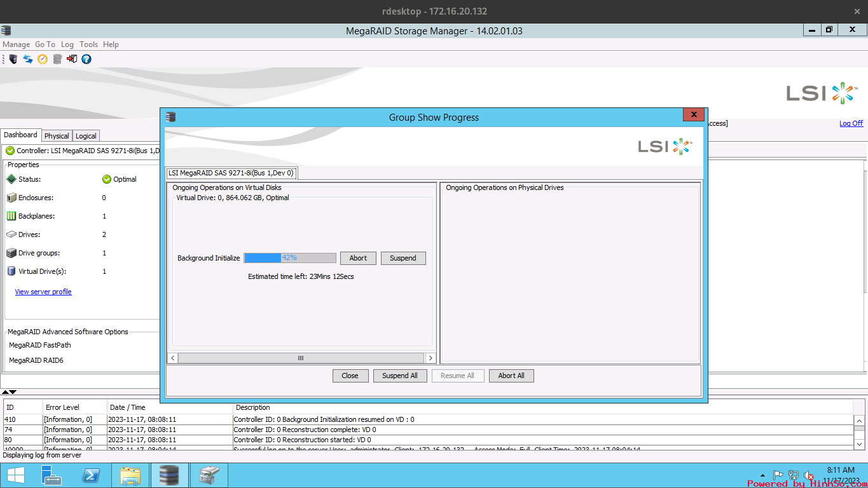Click the Enclosures icon in Properties
The width and height of the screenshot is (868, 488).
(x=11, y=198)
